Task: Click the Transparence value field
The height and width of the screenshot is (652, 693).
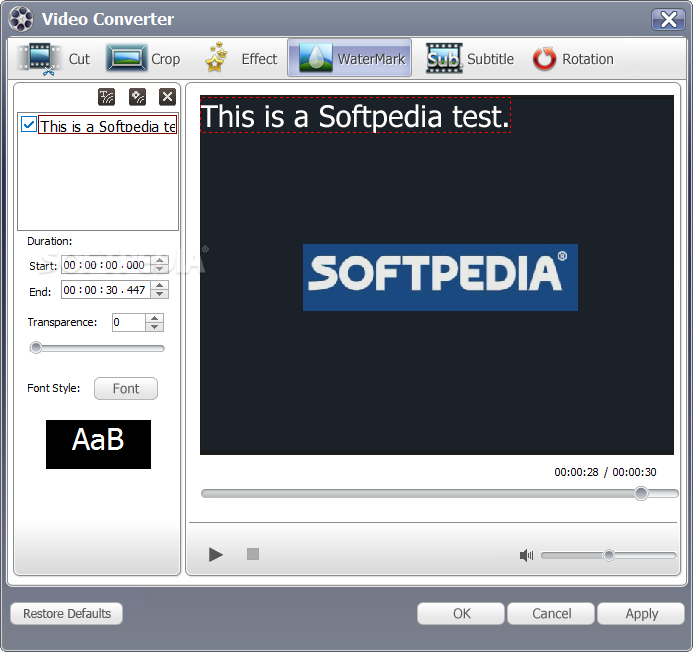Action: click(129, 322)
